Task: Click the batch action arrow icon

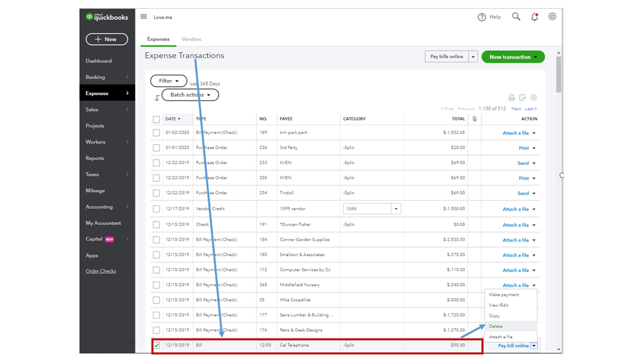Action: click(x=157, y=98)
